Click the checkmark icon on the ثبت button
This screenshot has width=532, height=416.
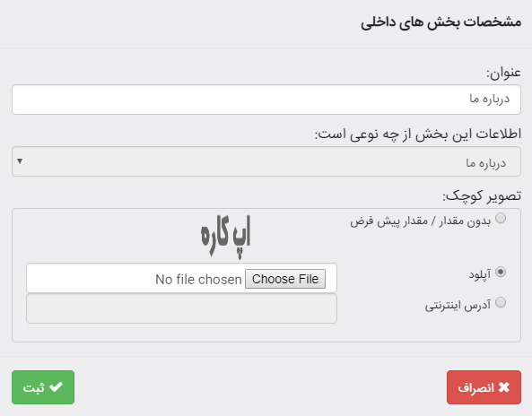pos(56,386)
